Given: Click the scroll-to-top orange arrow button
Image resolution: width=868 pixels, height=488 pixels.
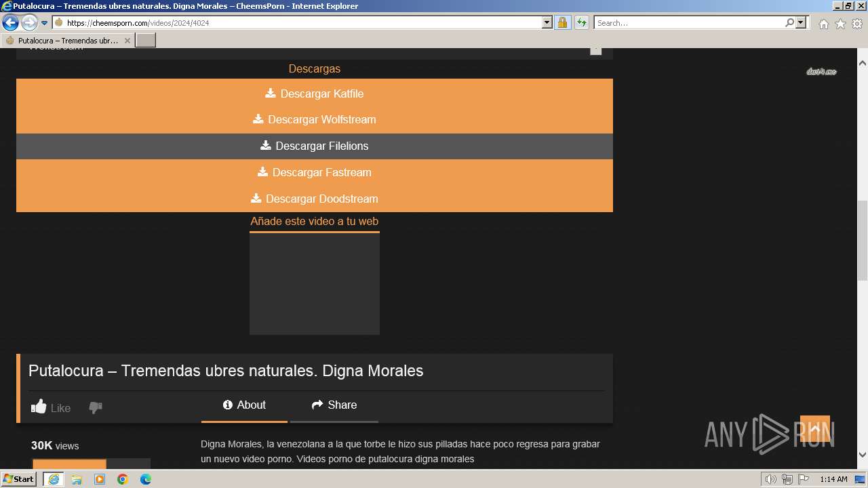Looking at the screenshot, I should (x=815, y=429).
